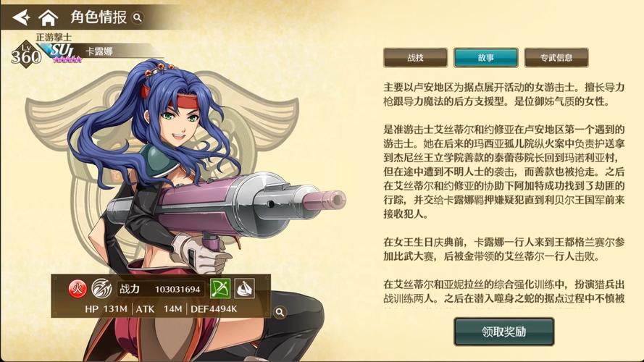Switch to the 战技 tab
The image size is (644, 362).
[x=415, y=57]
